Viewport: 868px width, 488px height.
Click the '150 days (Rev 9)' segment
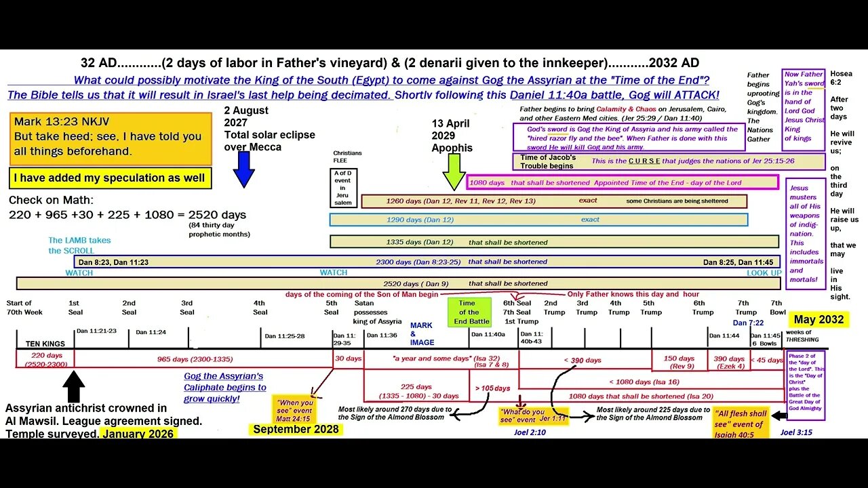click(x=679, y=362)
